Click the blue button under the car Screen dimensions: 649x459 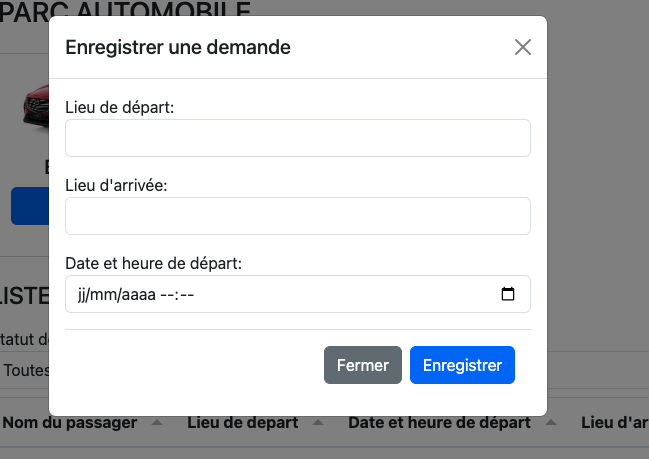30,206
